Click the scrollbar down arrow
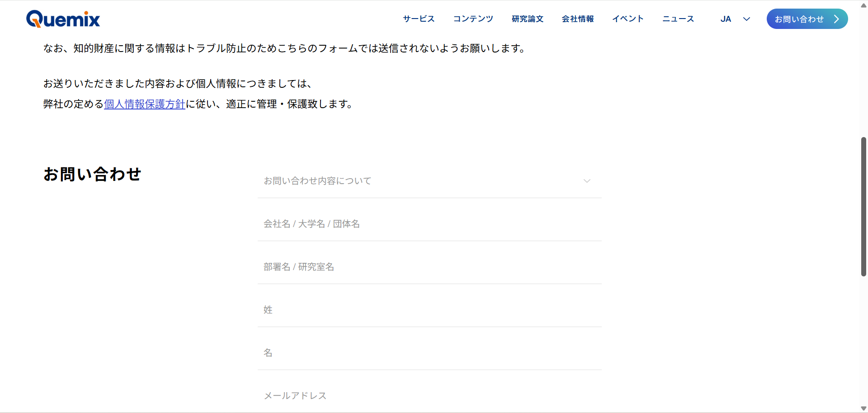This screenshot has height=413, width=868. tap(863, 408)
